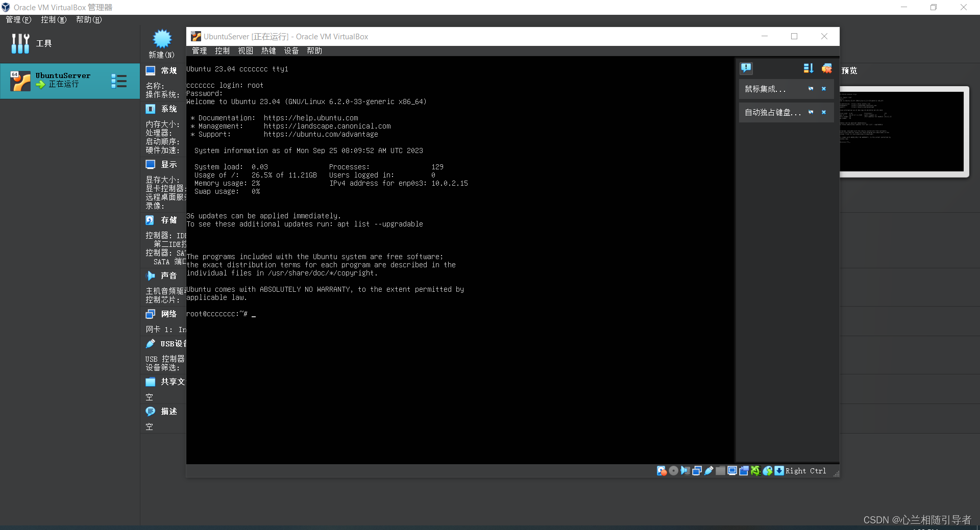Click the hard disk activity status icon
This screenshot has width=980, height=530.
point(662,471)
